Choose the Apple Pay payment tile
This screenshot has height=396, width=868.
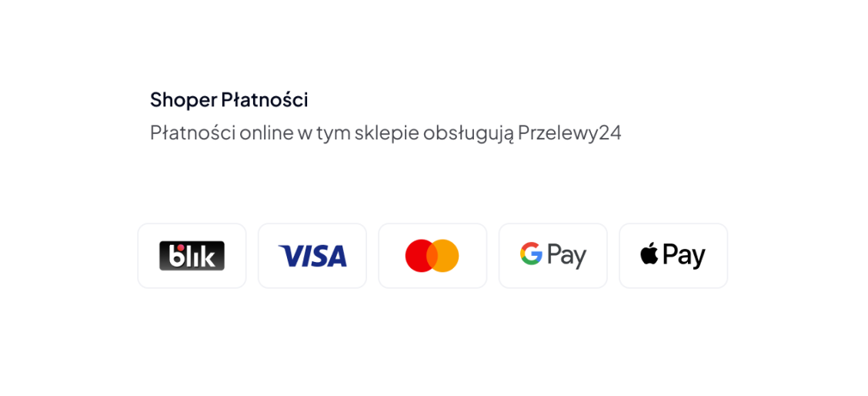pos(673,256)
